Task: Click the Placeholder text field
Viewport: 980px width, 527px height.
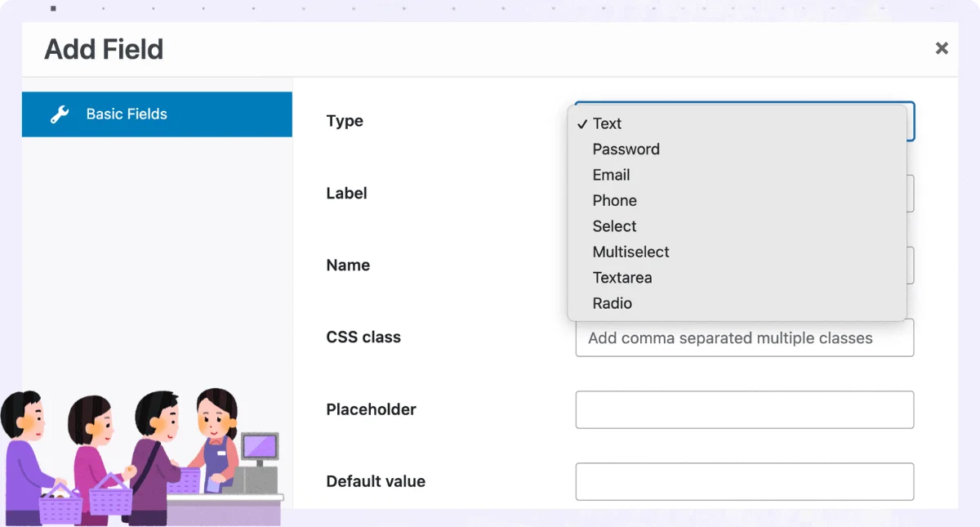Action: (745, 410)
